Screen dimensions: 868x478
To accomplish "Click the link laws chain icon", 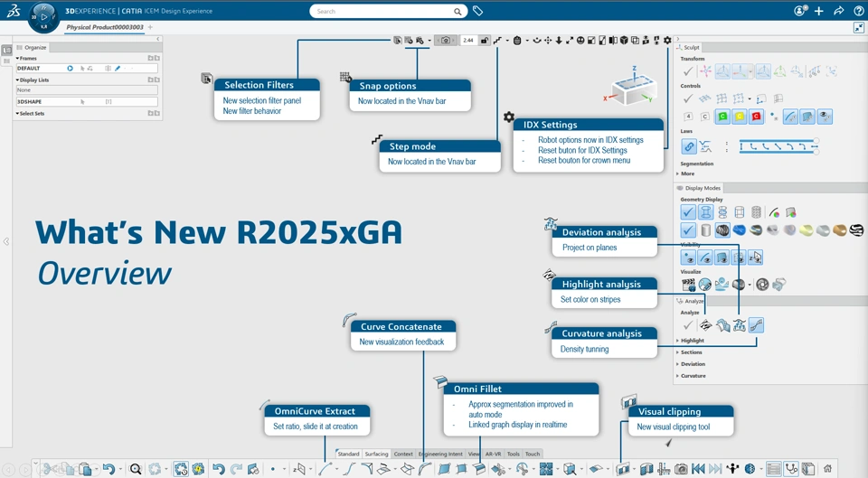I will [x=689, y=146].
